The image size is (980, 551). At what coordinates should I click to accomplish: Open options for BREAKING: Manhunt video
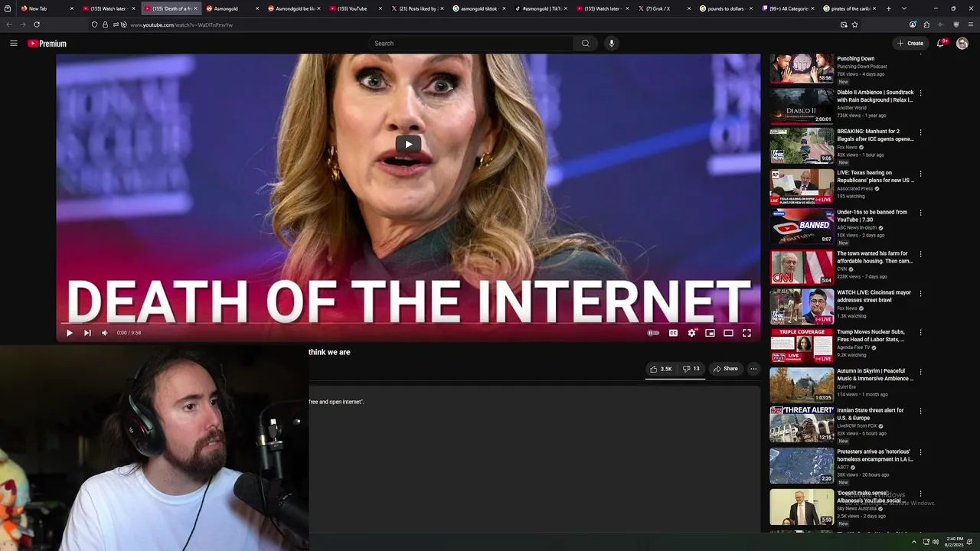coord(920,132)
